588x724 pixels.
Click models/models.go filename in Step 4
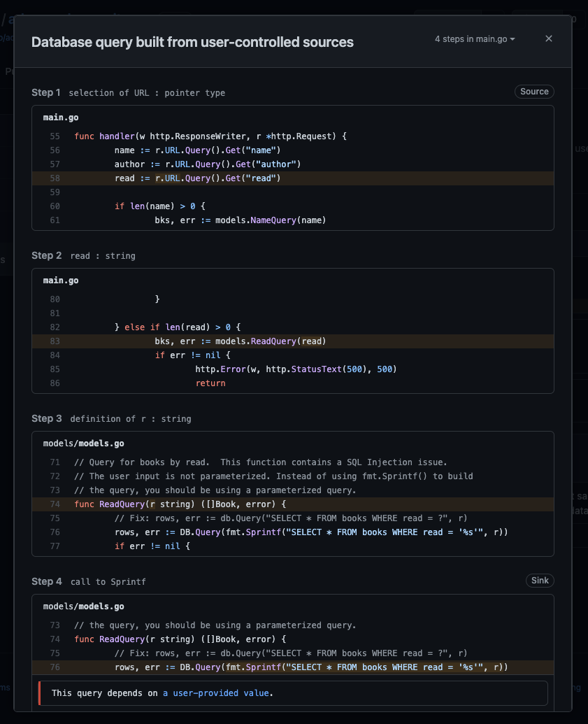coord(83,606)
